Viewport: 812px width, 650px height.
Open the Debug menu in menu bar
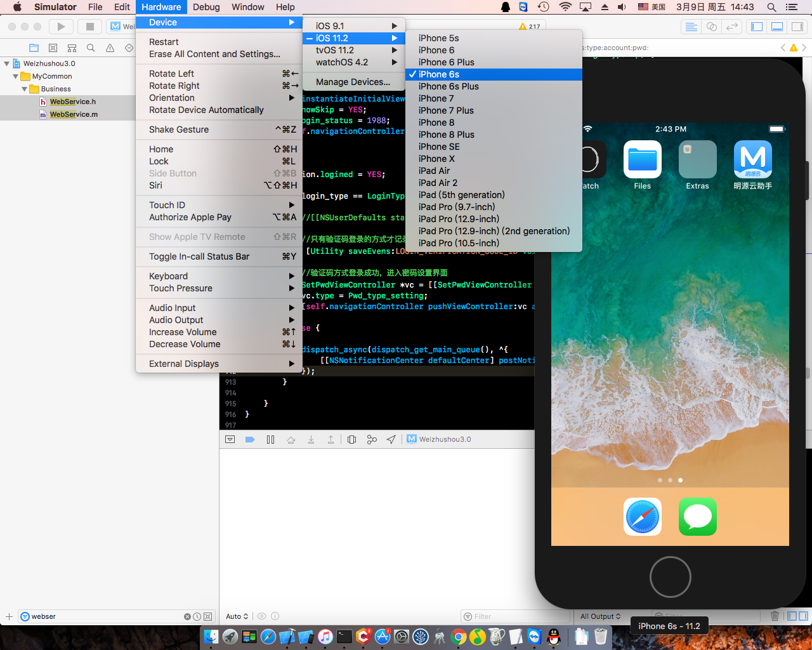(206, 7)
